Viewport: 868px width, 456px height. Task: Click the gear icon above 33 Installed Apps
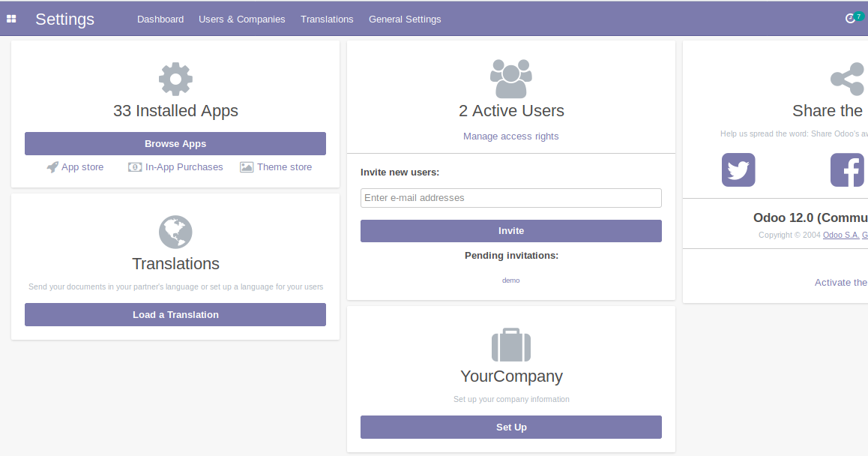point(175,79)
